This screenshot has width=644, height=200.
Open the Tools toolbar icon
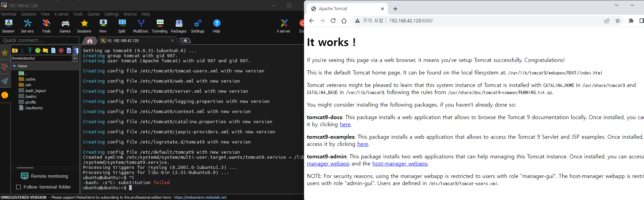click(46, 26)
